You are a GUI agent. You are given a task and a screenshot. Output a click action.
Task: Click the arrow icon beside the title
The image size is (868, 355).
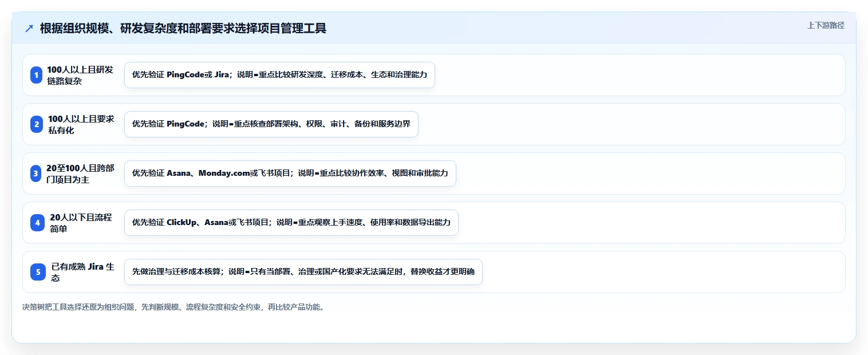tap(29, 29)
